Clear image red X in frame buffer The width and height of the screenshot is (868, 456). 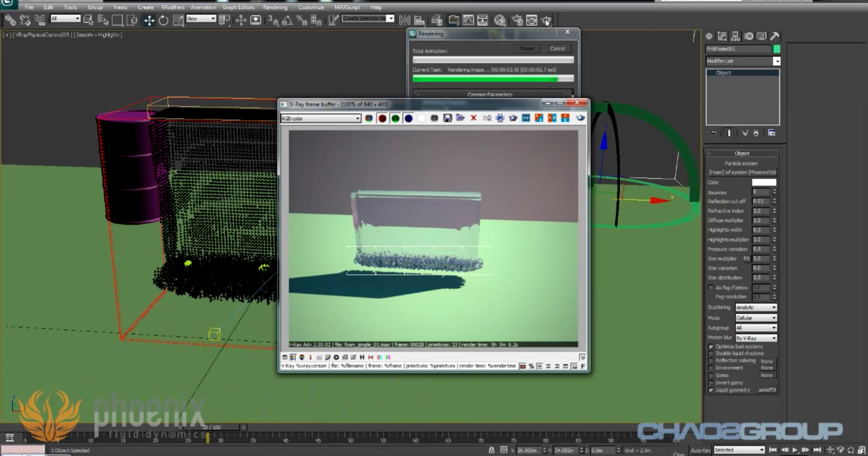point(473,118)
